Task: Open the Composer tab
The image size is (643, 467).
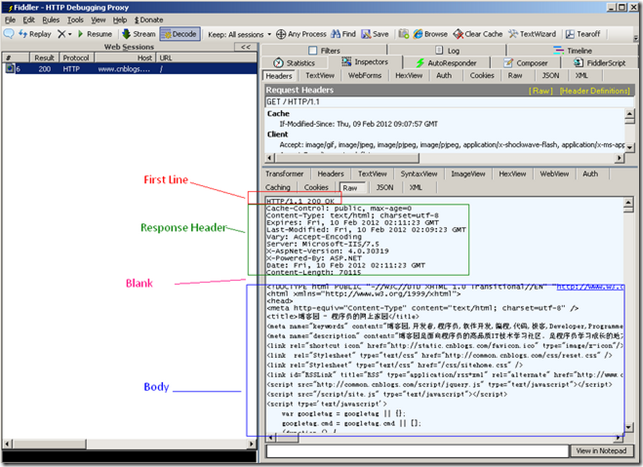Action: click(526, 63)
